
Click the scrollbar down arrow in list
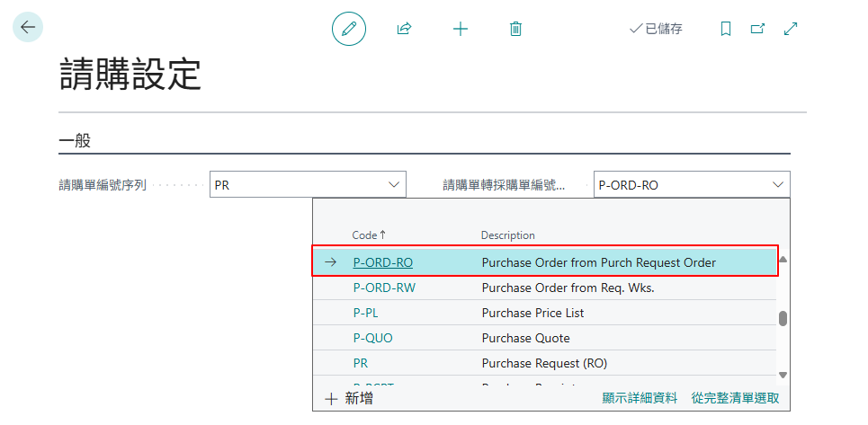[783, 374]
